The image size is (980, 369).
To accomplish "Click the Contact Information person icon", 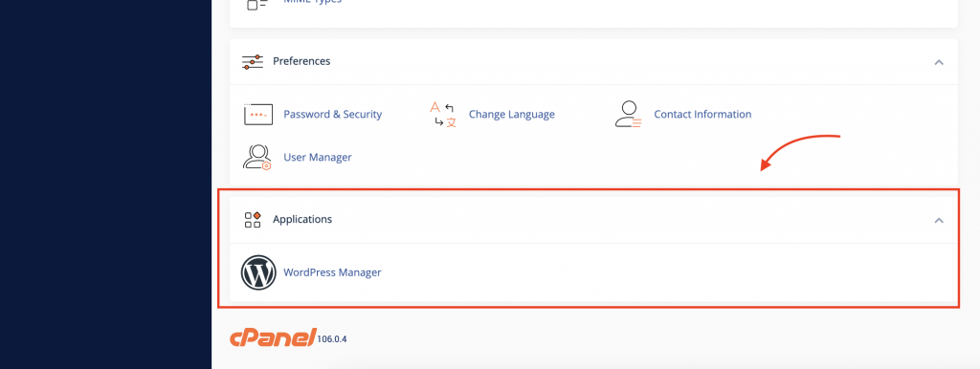I will coord(628,115).
